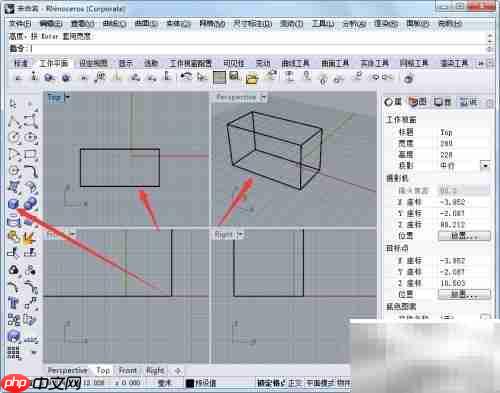Open the 曲面(S) menu
Screen dimensions: 500x393
(x=146, y=24)
